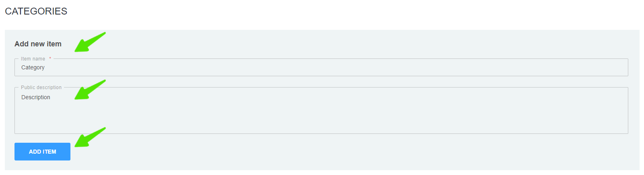Click the red required asterisk beside Item name

[50, 58]
